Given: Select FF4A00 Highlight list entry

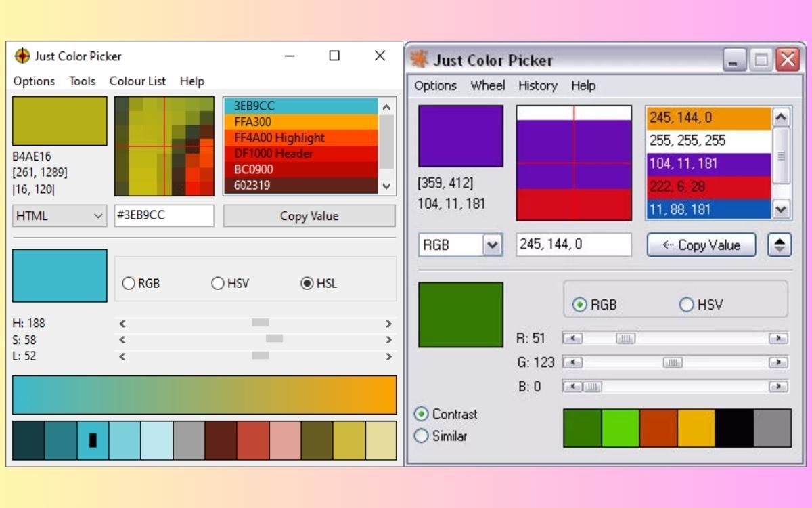Looking at the screenshot, I should tap(301, 137).
